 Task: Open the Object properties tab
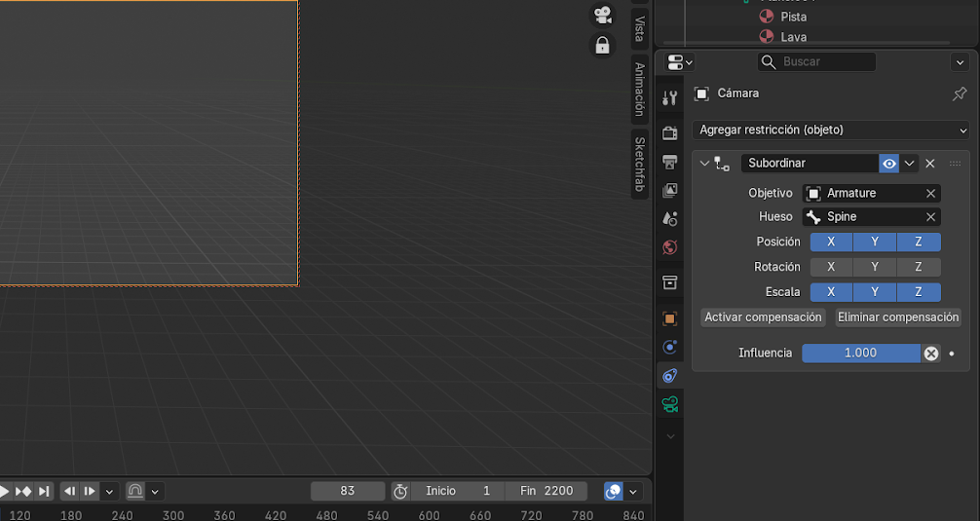669,318
